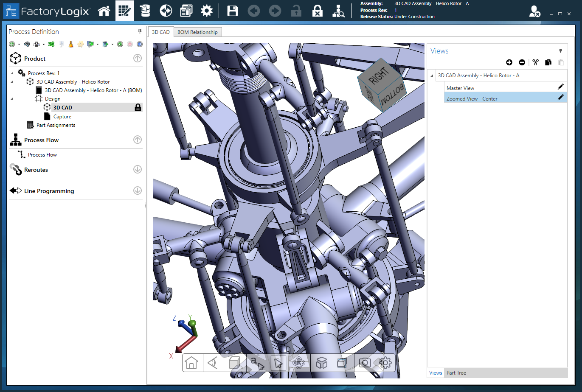Expand the Reroutes section
The height and width of the screenshot is (392, 582).
[138, 170]
